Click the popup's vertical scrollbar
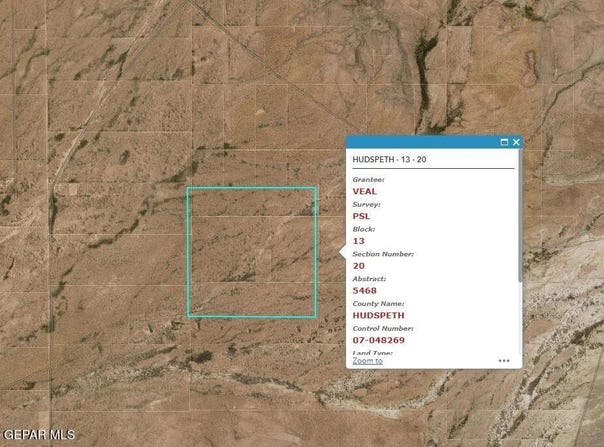 pos(520,216)
